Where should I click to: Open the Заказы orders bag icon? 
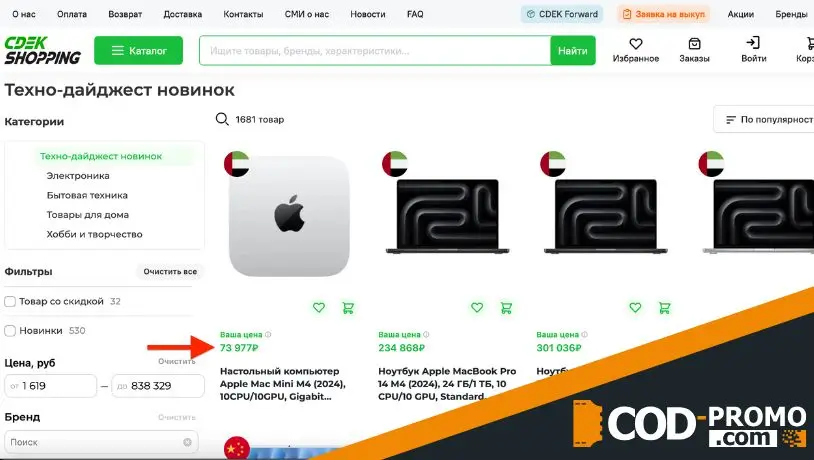694,44
